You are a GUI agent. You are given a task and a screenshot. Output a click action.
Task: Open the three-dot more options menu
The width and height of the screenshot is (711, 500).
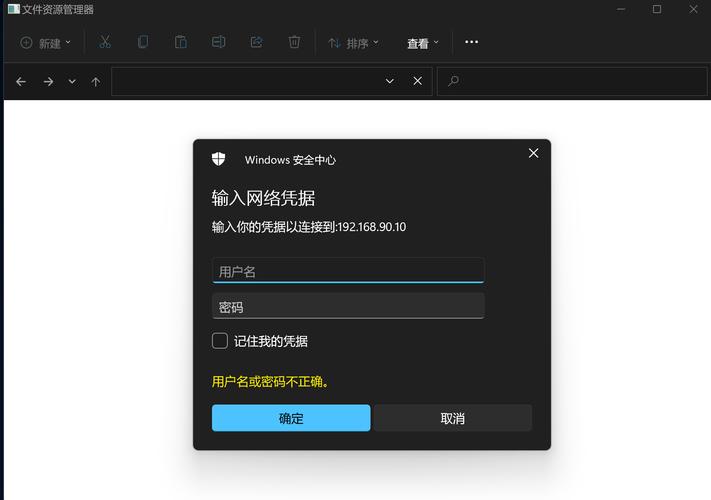pyautogui.click(x=472, y=42)
